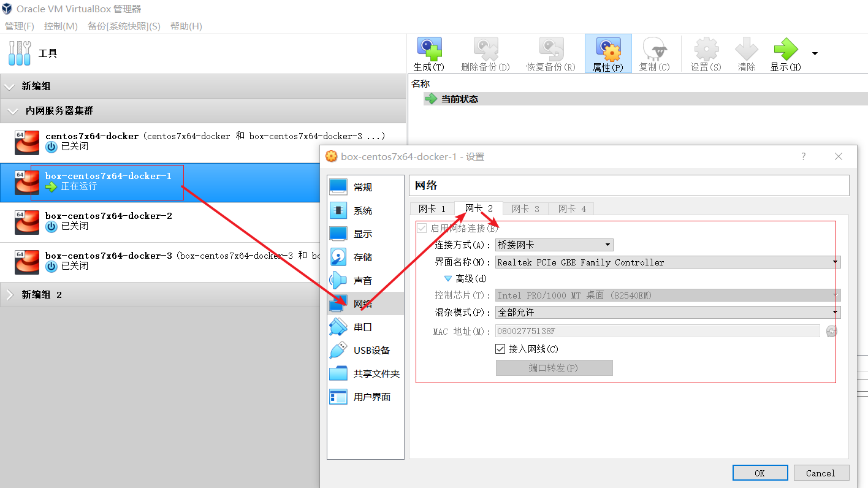868x488 pixels.
Task: Select the 网络 settings category
Action: 365,303
